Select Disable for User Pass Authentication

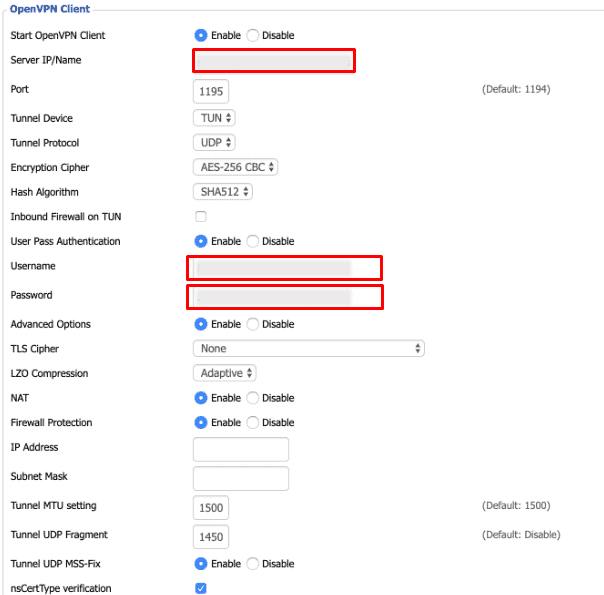(x=252, y=241)
